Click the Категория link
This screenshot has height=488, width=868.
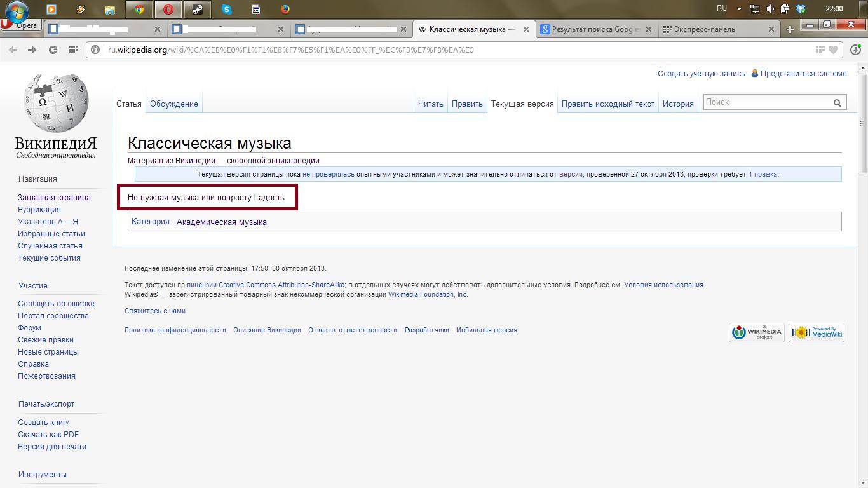151,222
